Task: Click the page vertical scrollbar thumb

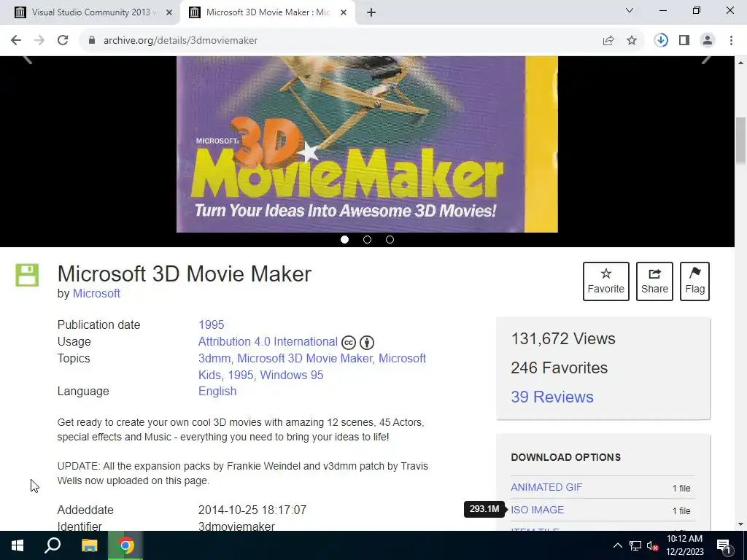Action: click(x=741, y=141)
